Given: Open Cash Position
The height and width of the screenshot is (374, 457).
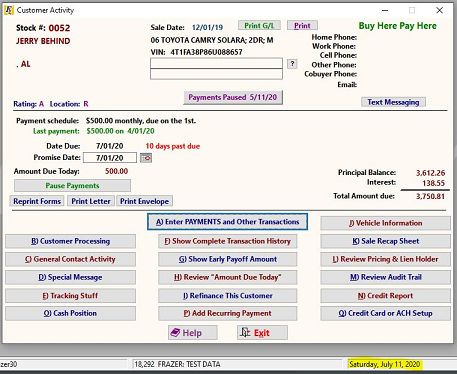Looking at the screenshot, I should coord(70,313).
